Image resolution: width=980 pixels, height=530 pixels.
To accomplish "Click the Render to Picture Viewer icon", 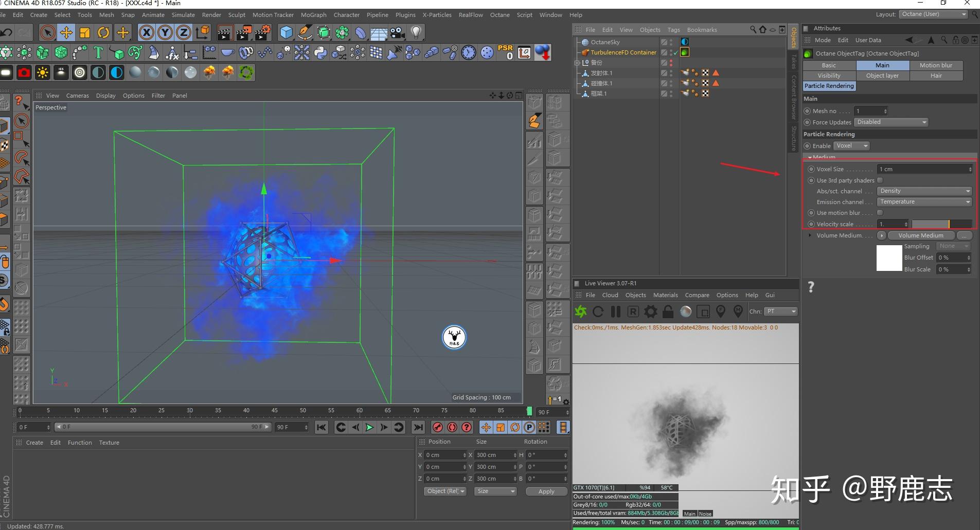I will pyautogui.click(x=244, y=33).
